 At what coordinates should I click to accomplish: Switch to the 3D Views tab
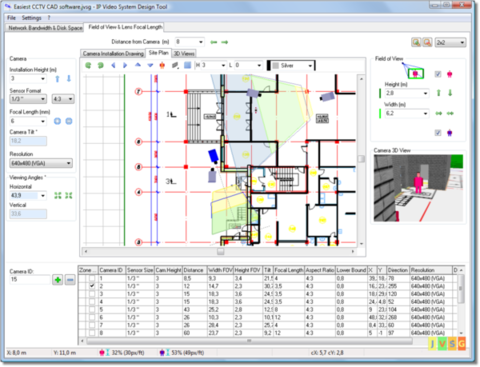[184, 53]
